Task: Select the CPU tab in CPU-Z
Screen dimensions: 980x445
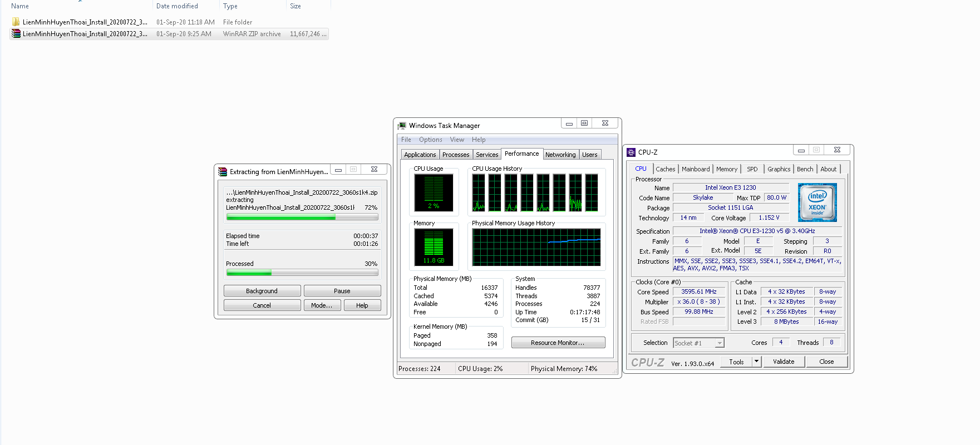Action: pos(641,169)
